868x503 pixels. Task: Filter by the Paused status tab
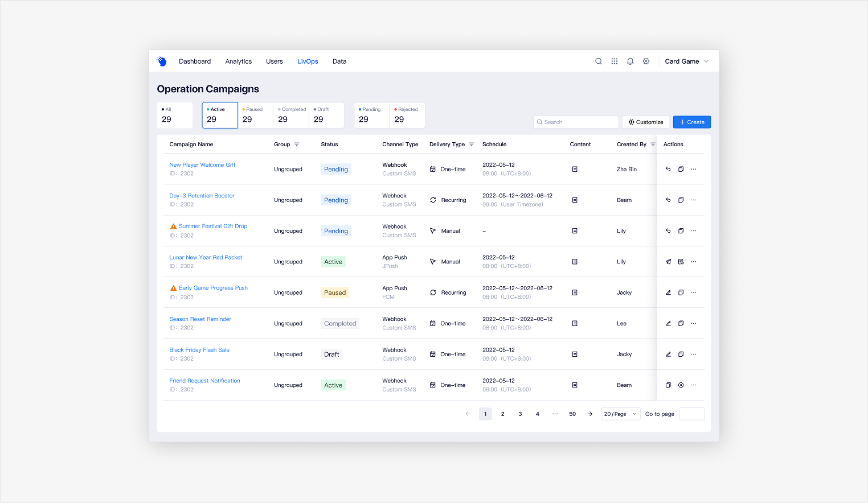pos(255,116)
